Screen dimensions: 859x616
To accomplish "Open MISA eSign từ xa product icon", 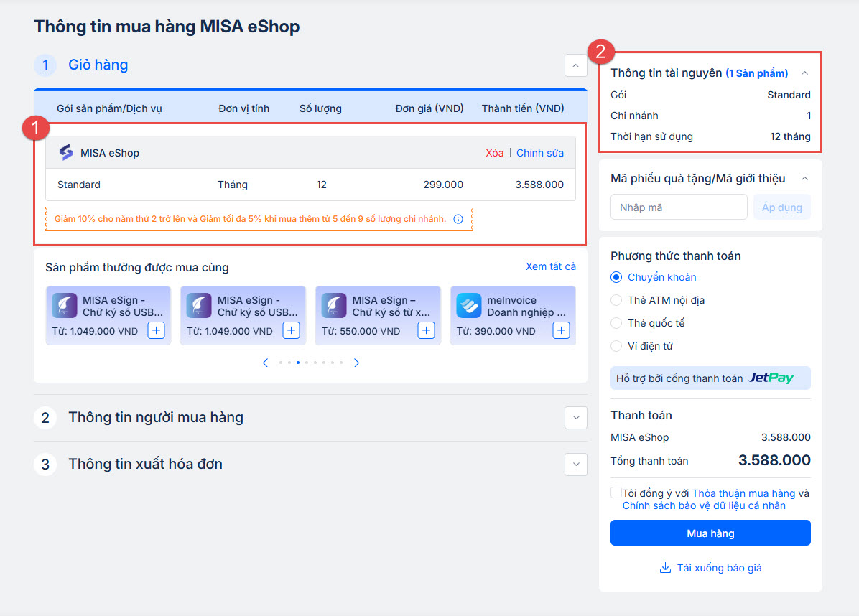I will click(334, 306).
